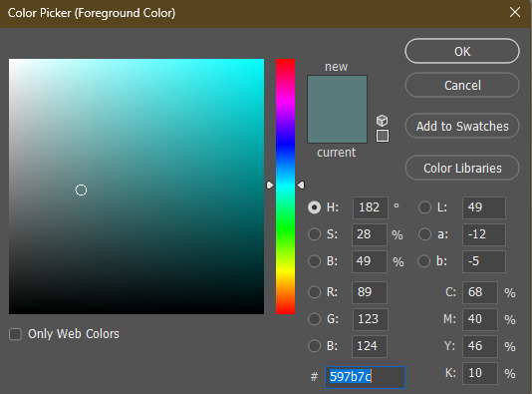Select the HSB brightness B radio button
Image resolution: width=532 pixels, height=394 pixels.
[x=314, y=261]
